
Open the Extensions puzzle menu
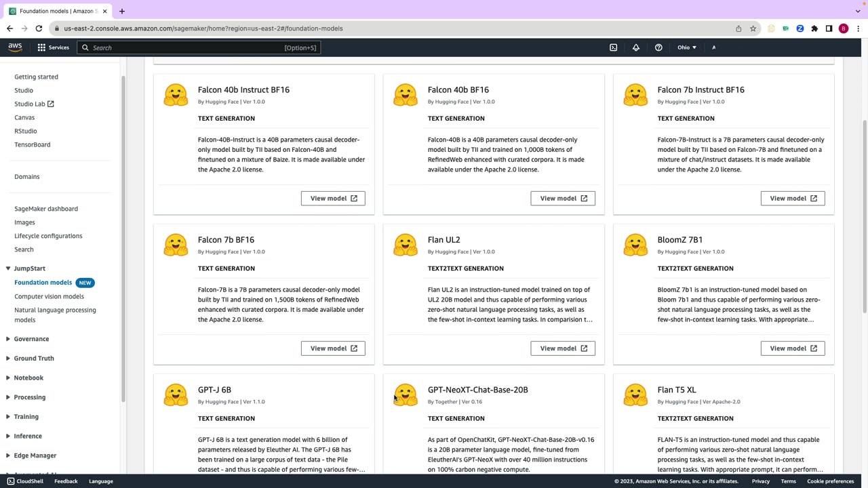814,28
